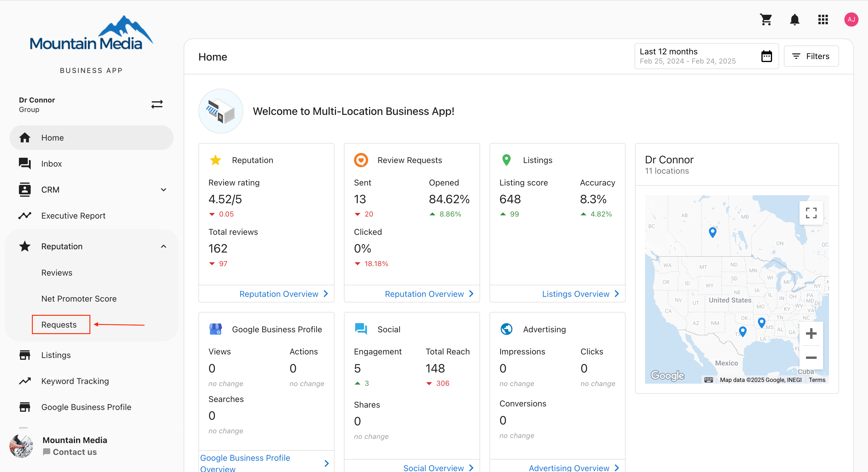This screenshot has height=472, width=868.
Task: Click the switch-account arrows beside Dr Connor
Action: pos(157,104)
